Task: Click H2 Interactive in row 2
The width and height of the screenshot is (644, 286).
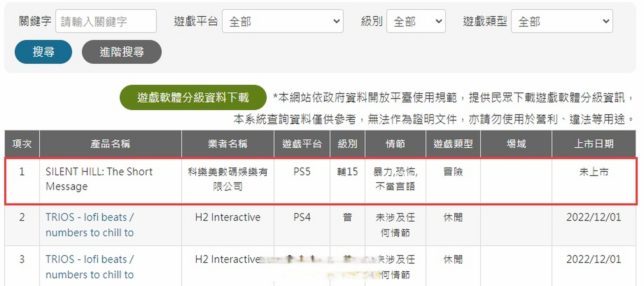Action: coord(228,217)
